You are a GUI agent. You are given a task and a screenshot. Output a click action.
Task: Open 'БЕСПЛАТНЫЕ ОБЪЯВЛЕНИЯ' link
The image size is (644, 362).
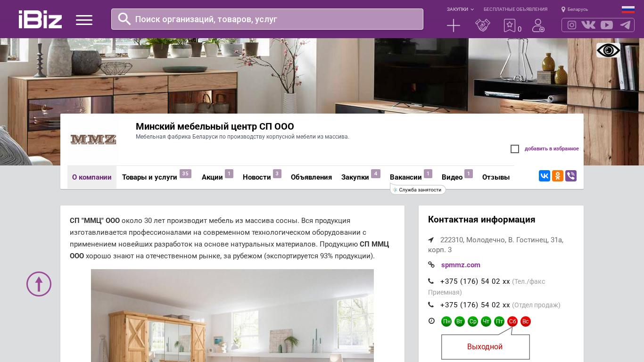515,9
